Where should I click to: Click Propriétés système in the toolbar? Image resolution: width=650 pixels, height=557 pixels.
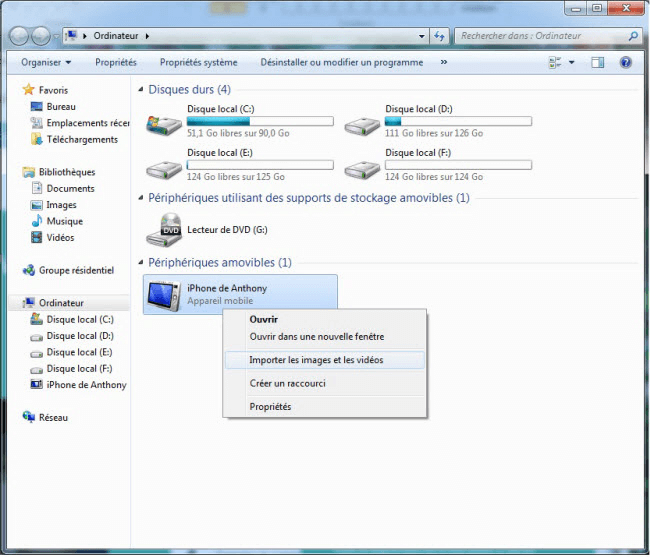[198, 62]
